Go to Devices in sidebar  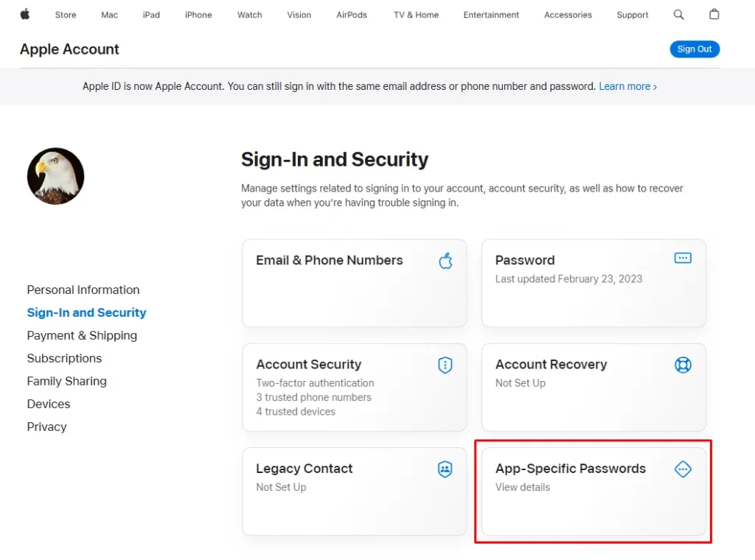[x=49, y=404]
